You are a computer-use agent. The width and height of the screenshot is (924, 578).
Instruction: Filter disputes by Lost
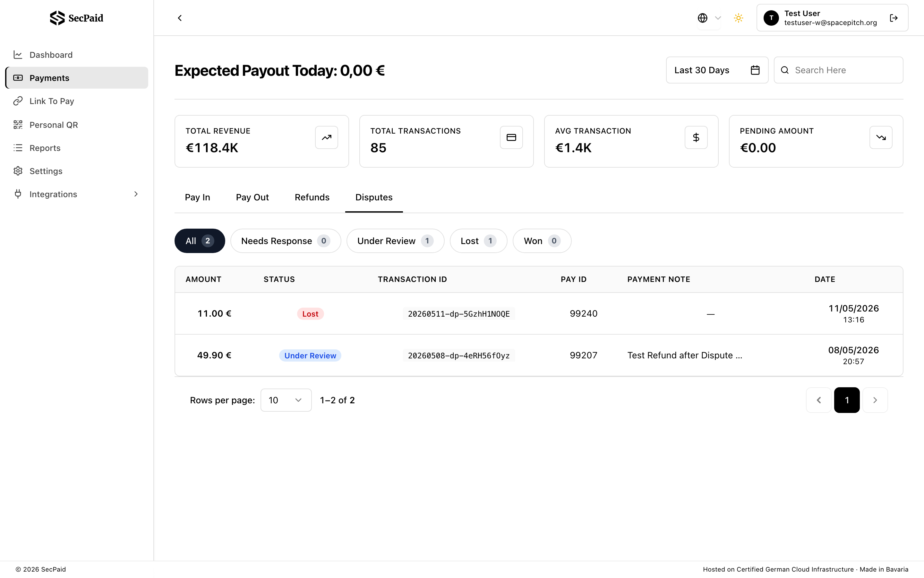[478, 241]
